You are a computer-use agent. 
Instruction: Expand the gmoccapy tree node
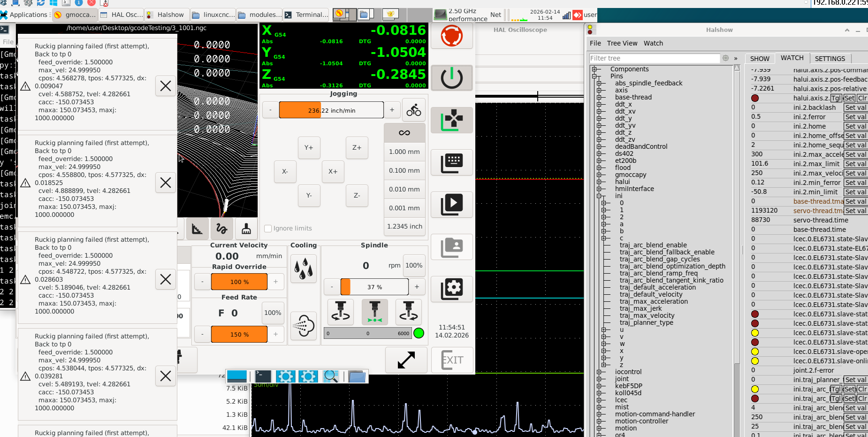(x=599, y=175)
